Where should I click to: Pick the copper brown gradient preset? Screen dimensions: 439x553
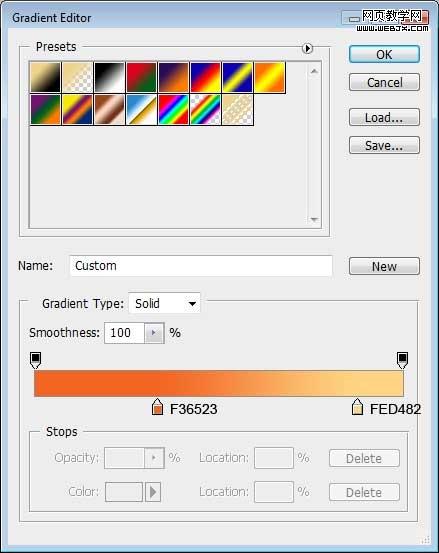(x=109, y=109)
